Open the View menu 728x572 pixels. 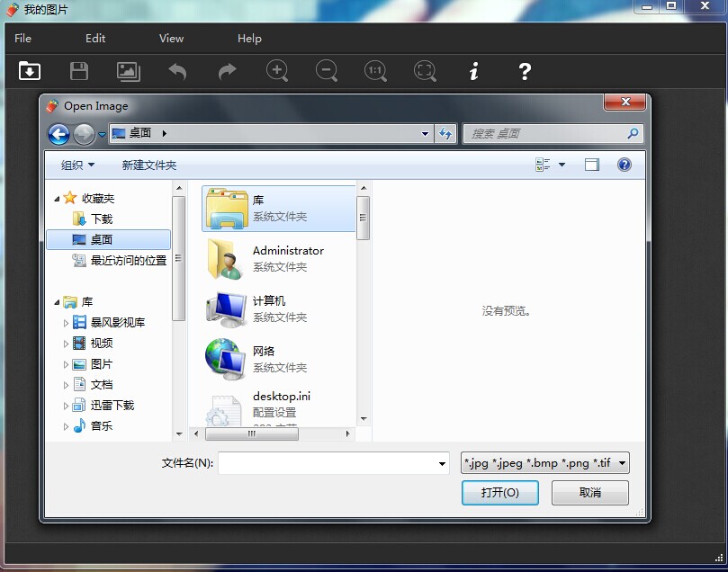(x=171, y=38)
